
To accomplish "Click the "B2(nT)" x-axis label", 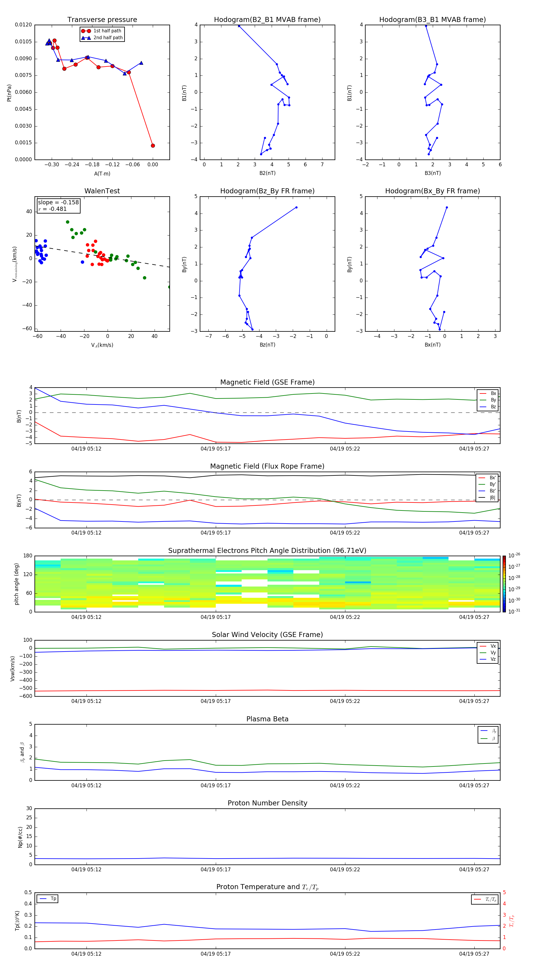I will (x=267, y=173).
